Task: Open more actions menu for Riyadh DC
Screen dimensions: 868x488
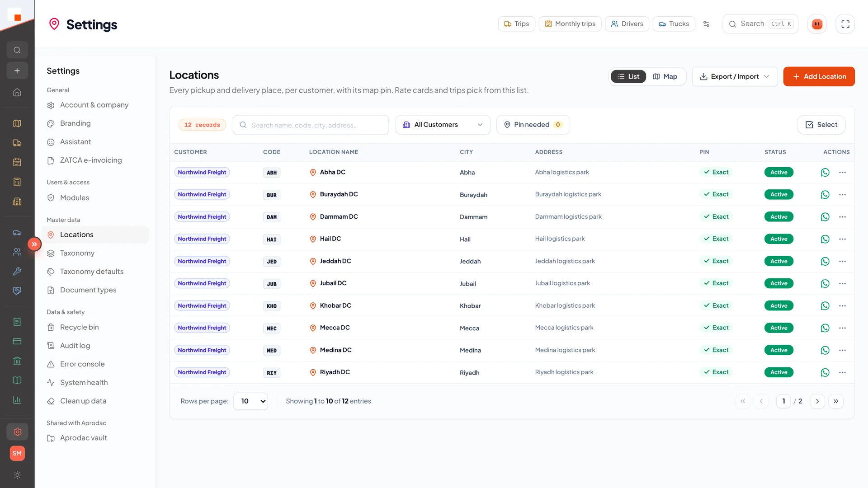Action: pos(842,372)
